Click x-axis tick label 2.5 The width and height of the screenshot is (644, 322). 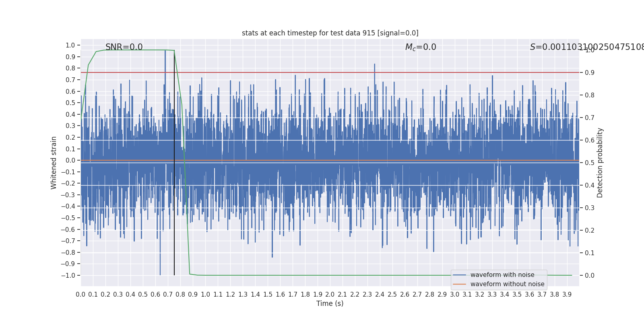[x=392, y=295]
